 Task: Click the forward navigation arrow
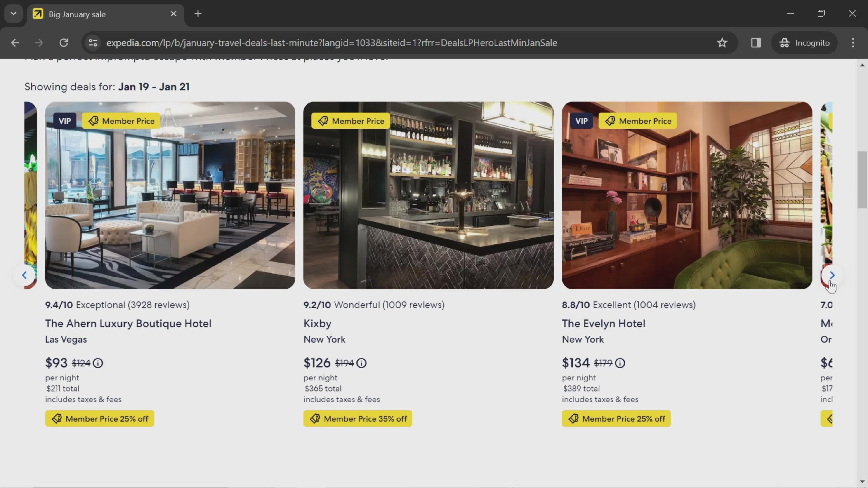tap(39, 43)
